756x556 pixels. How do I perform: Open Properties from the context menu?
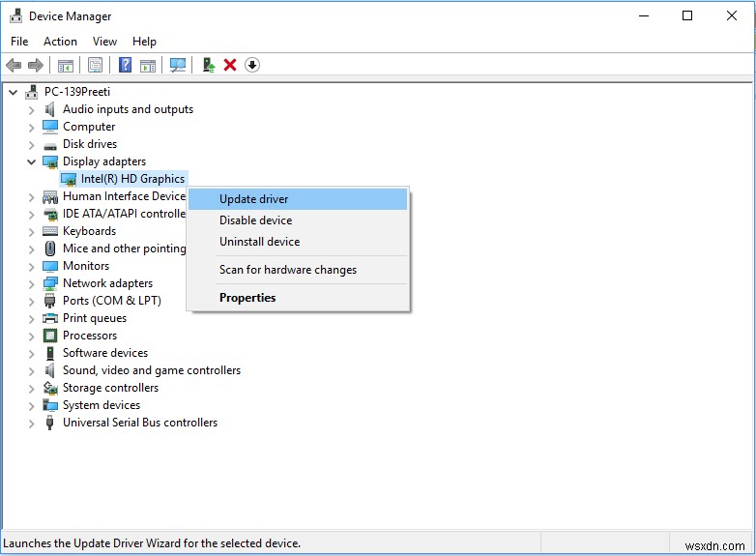(298, 298)
